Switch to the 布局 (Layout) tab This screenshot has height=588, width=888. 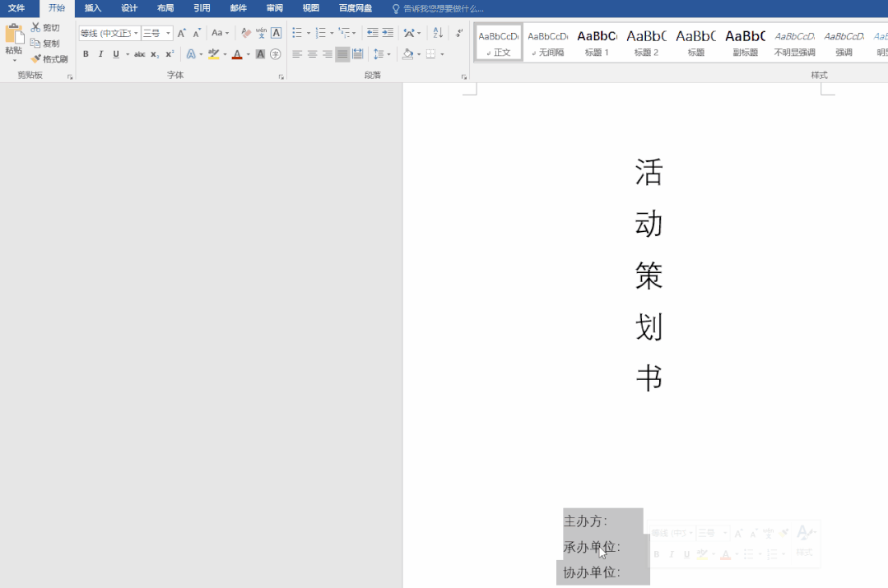165,8
